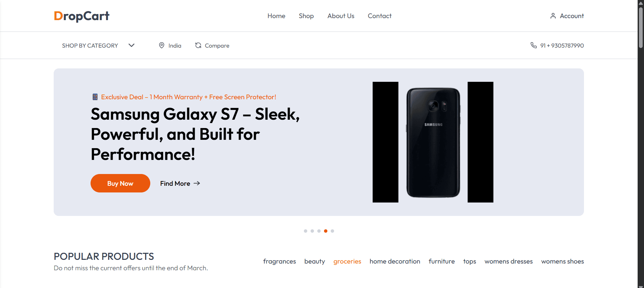
Task: Click the page vertical scrollbar thumb
Action: 641,27
